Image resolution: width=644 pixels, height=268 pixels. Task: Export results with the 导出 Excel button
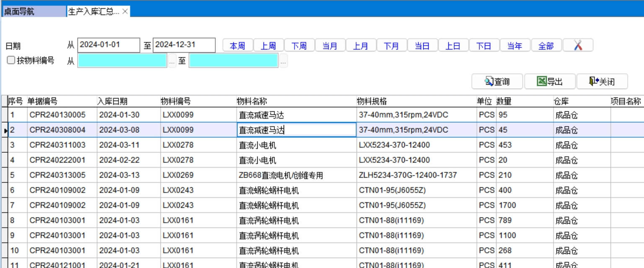[550, 82]
